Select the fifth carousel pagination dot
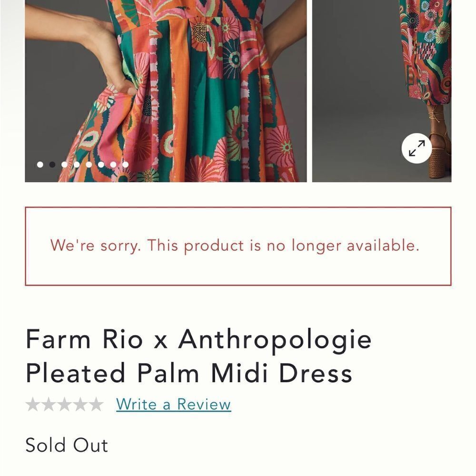The height and width of the screenshot is (476, 476). pos(89,165)
